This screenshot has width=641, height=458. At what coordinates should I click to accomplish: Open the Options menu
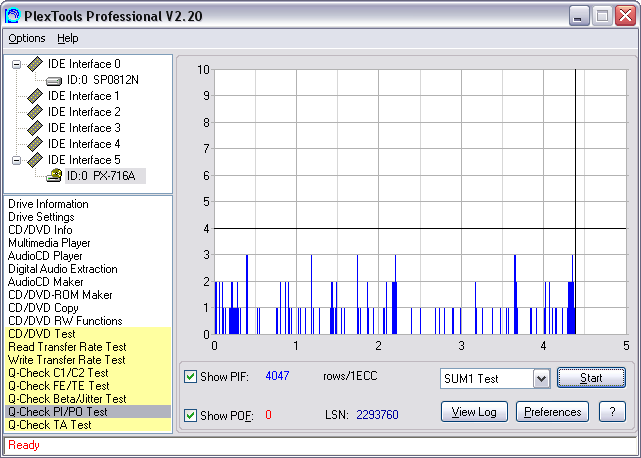click(x=27, y=38)
